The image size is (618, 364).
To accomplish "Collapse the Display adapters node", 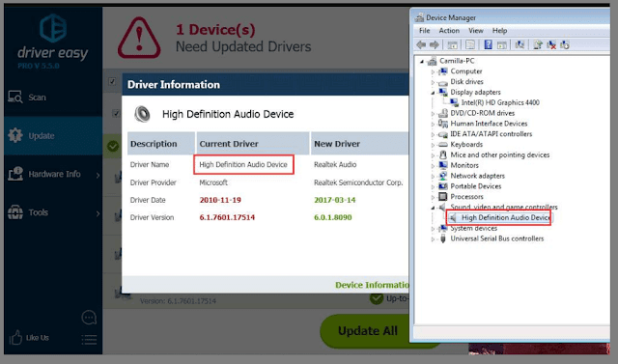I will pos(433,93).
